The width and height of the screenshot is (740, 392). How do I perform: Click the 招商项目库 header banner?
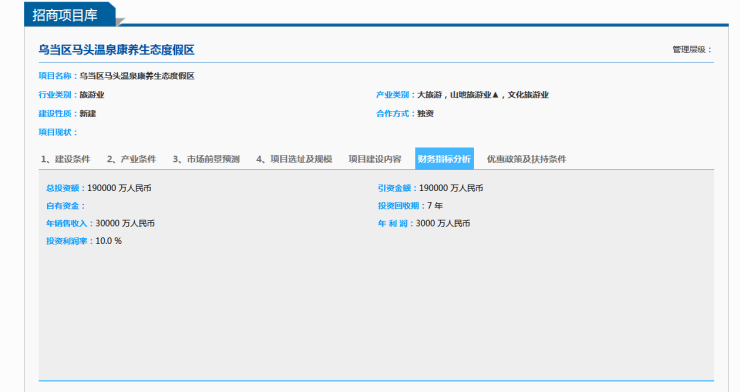coord(69,15)
